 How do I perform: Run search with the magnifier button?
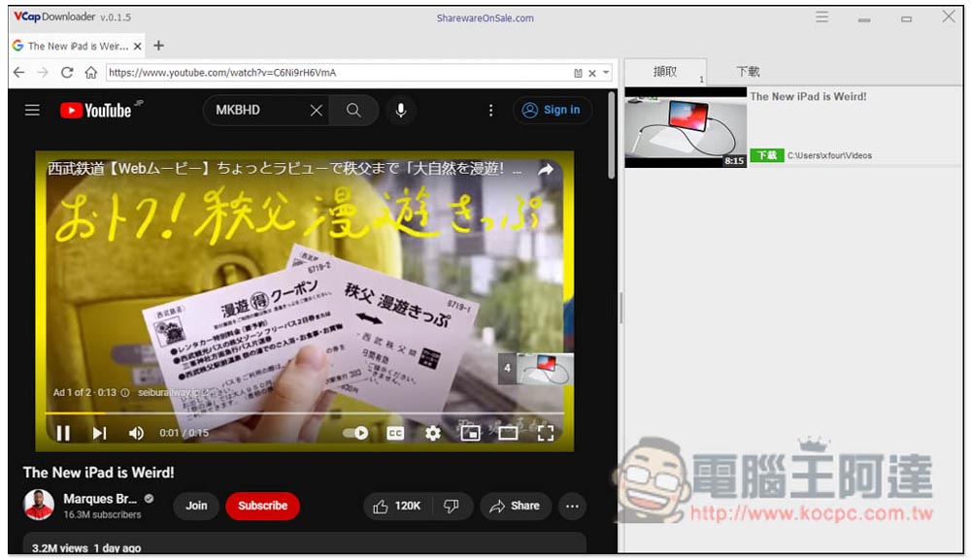353,110
